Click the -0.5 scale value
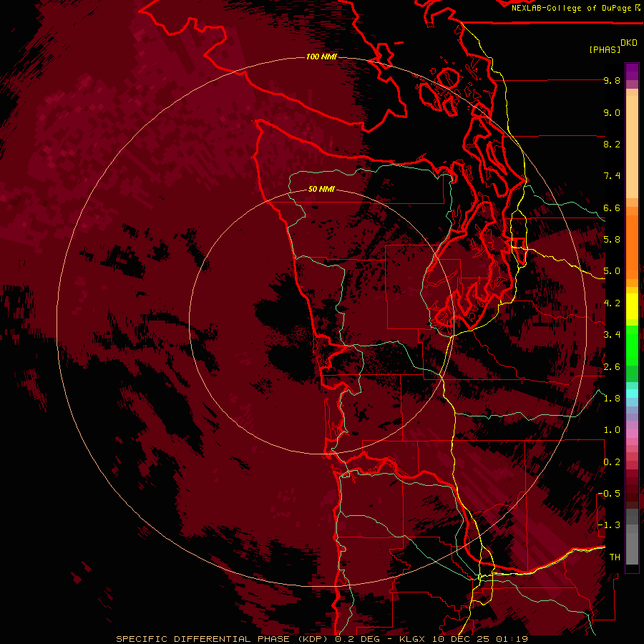 pos(609,494)
